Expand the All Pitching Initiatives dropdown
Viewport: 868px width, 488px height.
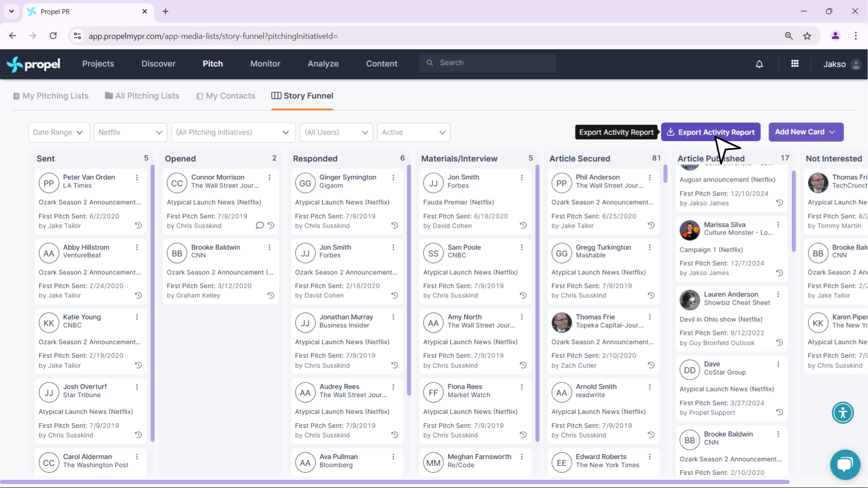coord(233,132)
